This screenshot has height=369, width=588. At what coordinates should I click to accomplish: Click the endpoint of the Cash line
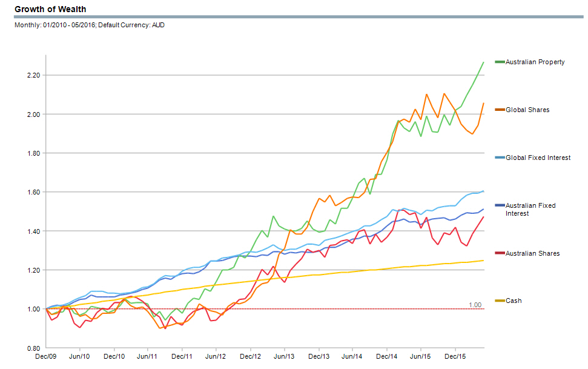(x=483, y=261)
